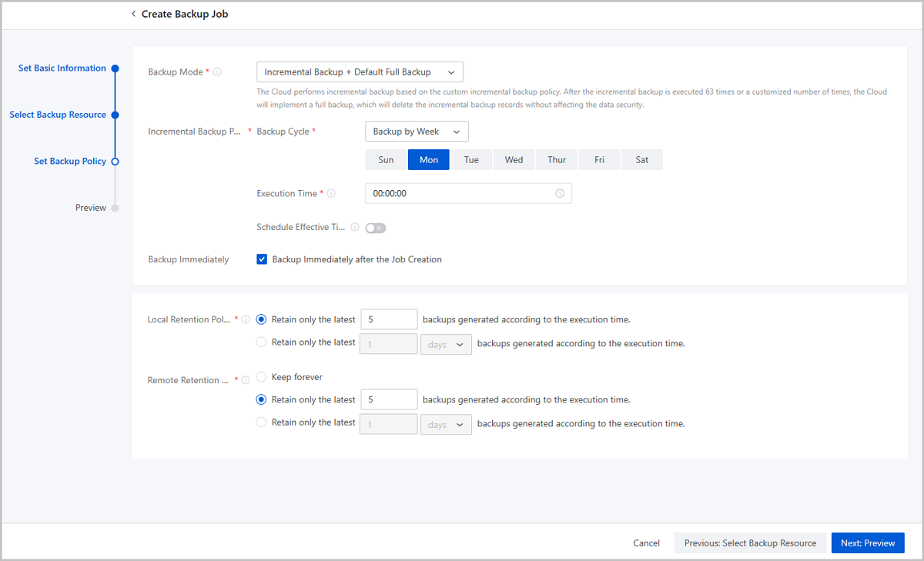
Task: Open the Backup Mode dropdown
Action: (360, 72)
